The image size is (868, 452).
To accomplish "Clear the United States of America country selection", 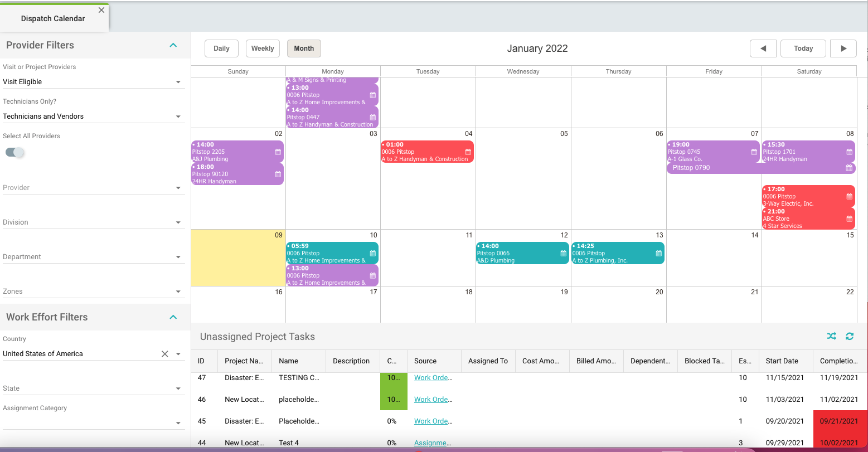I will tap(164, 354).
